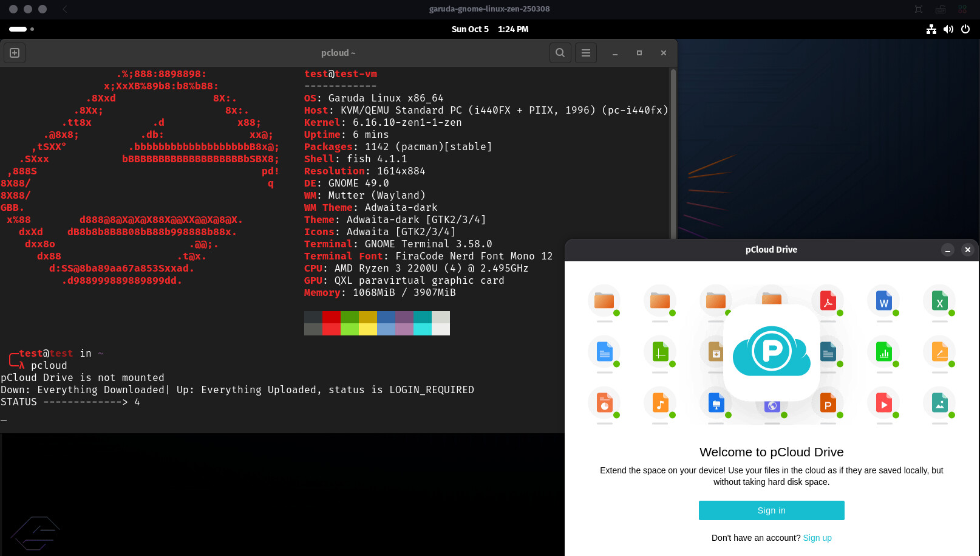Click the wired network status icon
Viewport: 980px width, 556px height.
pos(931,29)
